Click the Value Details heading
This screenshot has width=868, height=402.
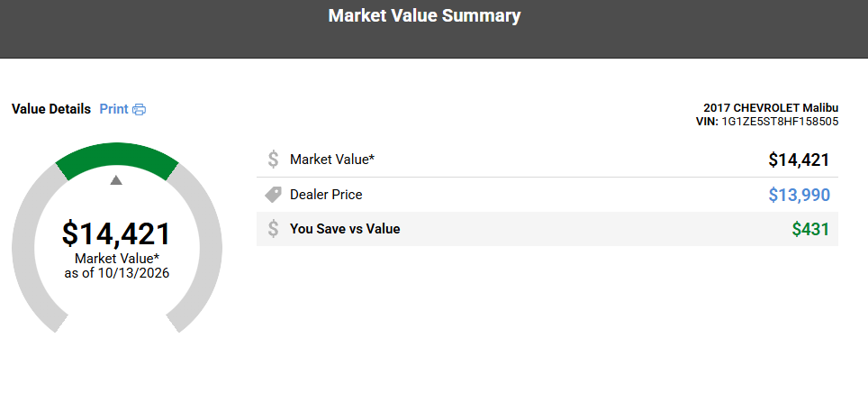51,109
